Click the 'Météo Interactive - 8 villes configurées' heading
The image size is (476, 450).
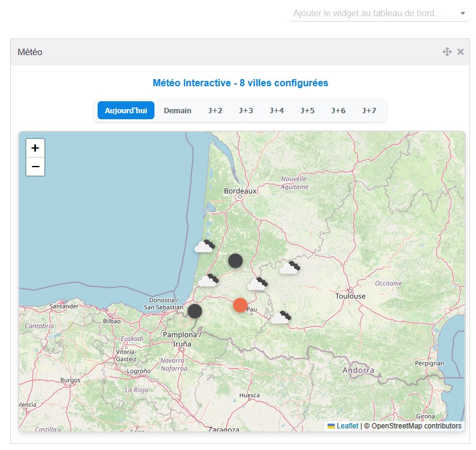tap(241, 83)
